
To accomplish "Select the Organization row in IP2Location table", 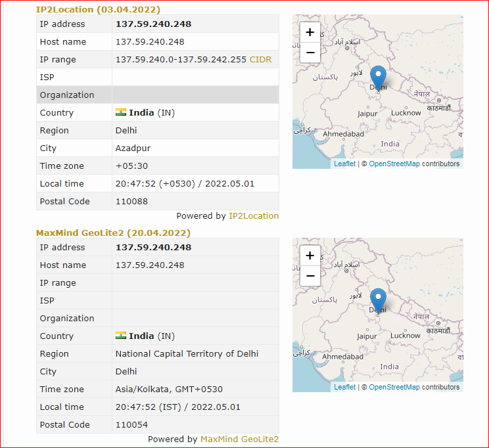I will click(x=158, y=95).
